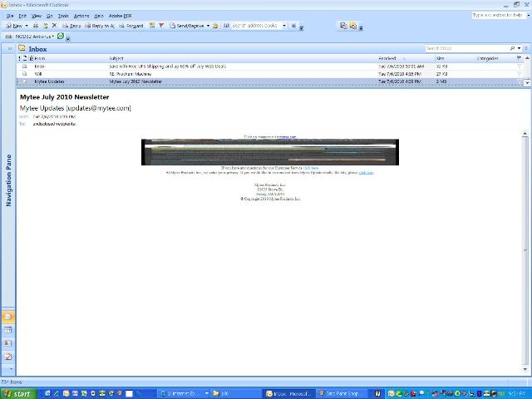Select the message from Will
This screenshot has width=532, height=399.
point(269,74)
